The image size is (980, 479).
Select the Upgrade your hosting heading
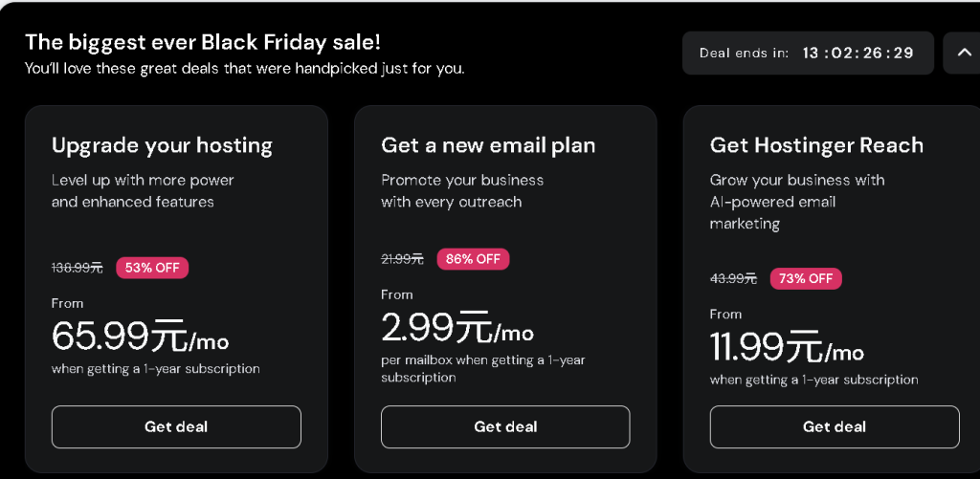pyautogui.click(x=162, y=145)
